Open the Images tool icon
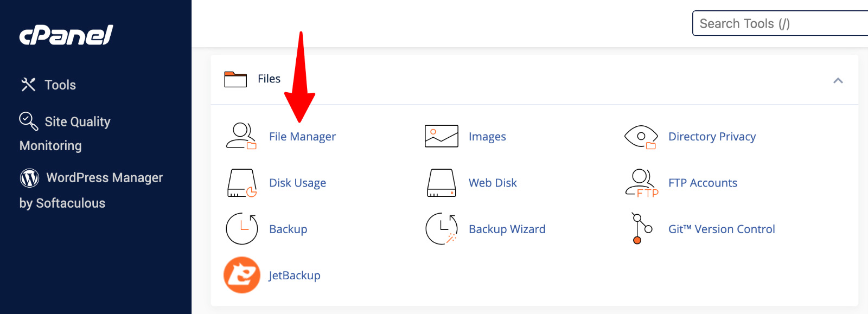Viewport: 868px width, 314px height. tap(441, 136)
